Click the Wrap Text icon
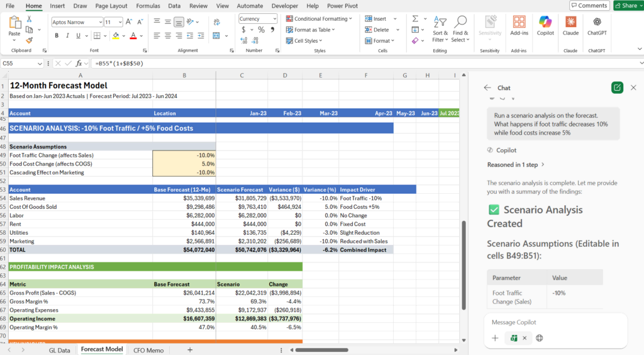The width and height of the screenshot is (644, 355). click(x=217, y=22)
